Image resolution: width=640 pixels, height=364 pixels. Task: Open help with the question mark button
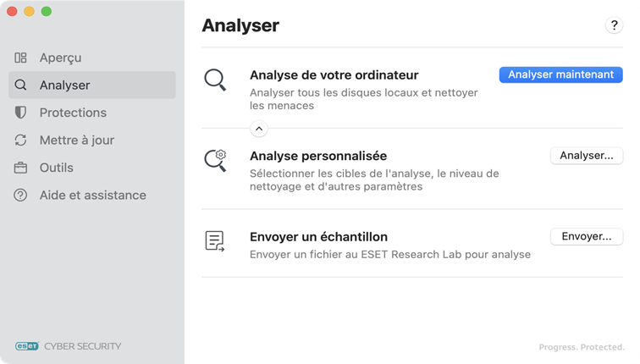pos(614,25)
